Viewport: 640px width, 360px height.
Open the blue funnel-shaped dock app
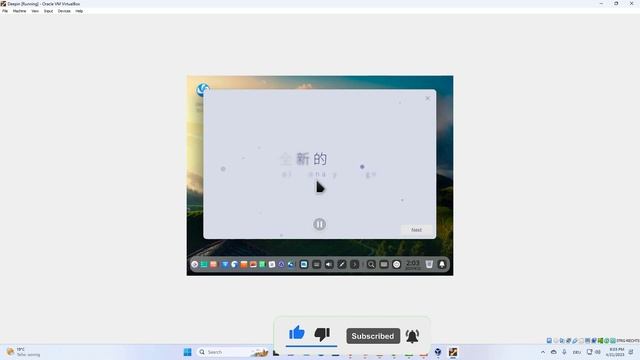point(225,264)
